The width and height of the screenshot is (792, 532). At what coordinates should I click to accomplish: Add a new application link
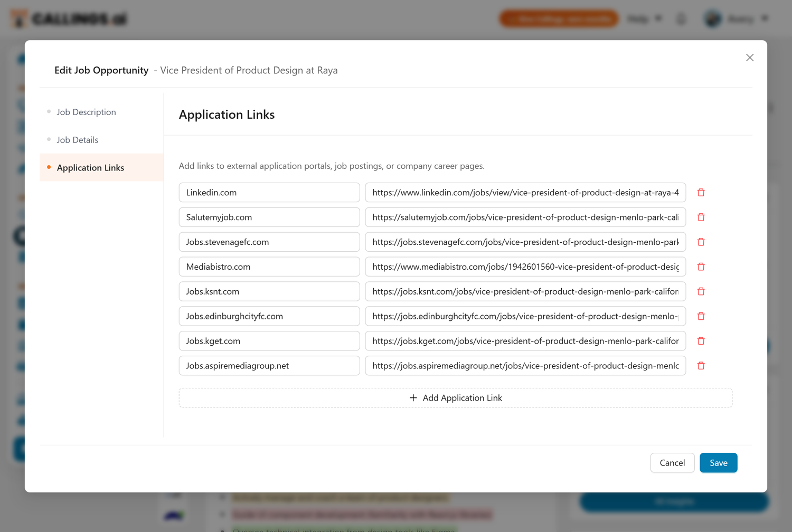[456, 398]
